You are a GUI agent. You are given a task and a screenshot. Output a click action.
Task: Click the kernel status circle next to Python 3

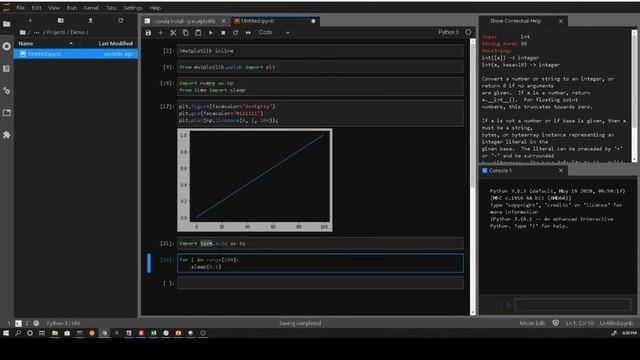(x=468, y=32)
